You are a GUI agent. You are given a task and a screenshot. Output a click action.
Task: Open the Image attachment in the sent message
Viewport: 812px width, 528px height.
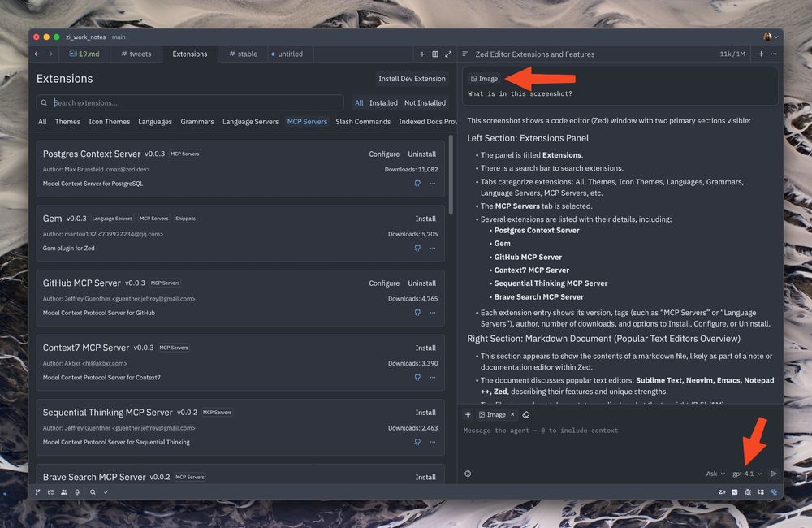click(x=484, y=79)
